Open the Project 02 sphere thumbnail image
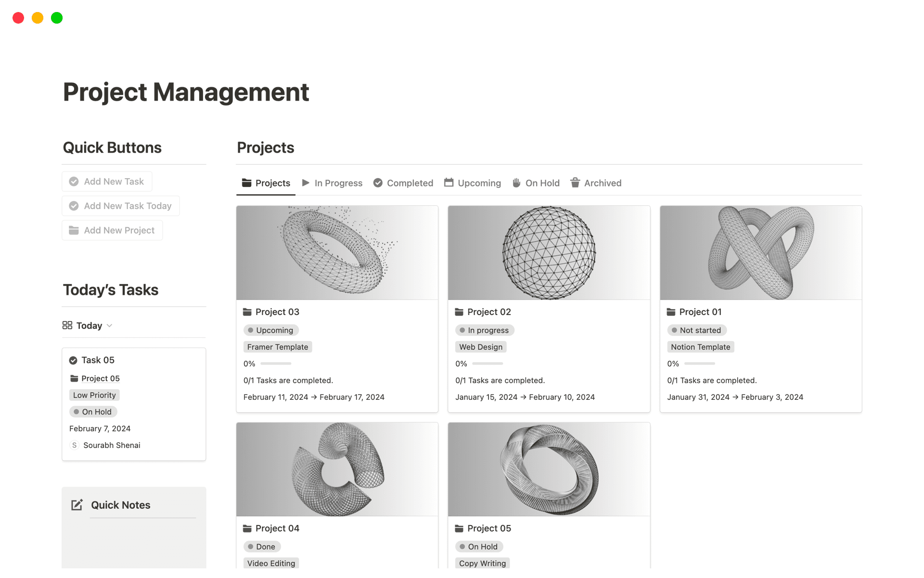Viewport: 924px width, 578px height. (548, 252)
